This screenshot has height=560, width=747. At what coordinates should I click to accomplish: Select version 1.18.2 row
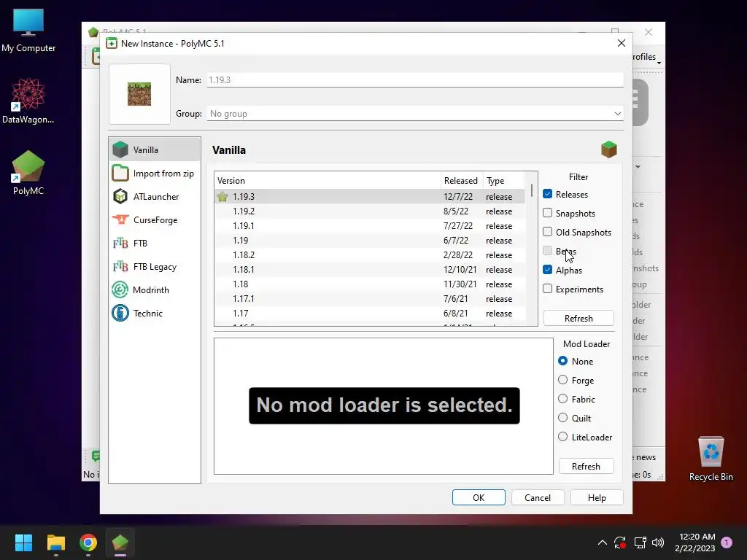370,254
